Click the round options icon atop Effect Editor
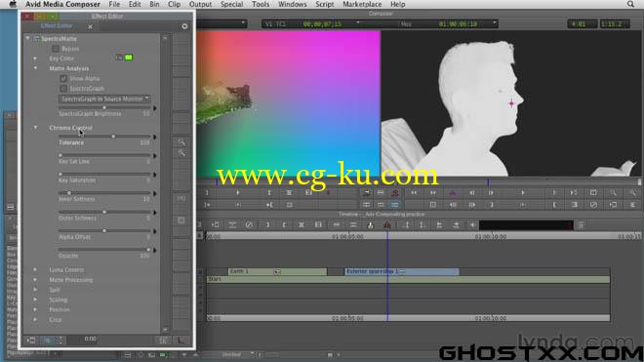644x362 pixels. click(184, 26)
